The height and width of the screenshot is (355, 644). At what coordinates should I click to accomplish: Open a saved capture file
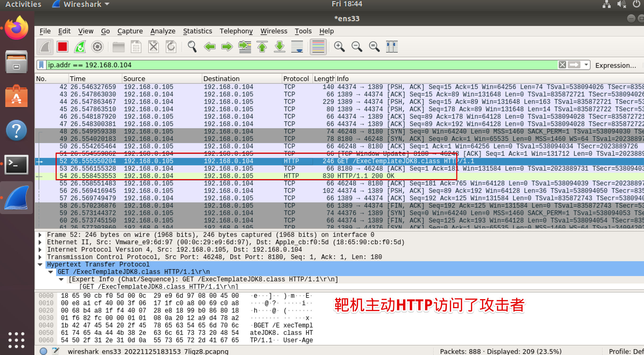(x=119, y=47)
